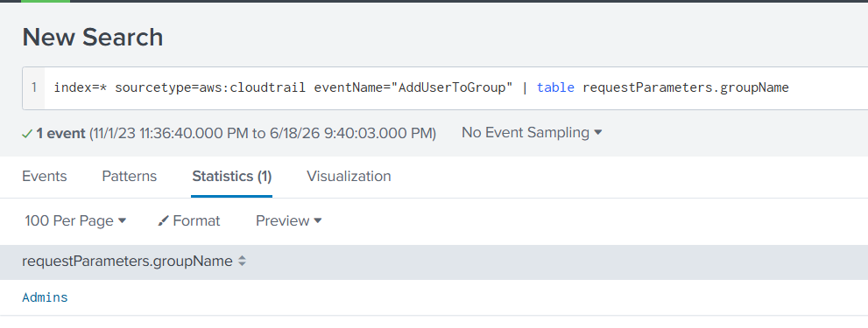Switch to the Events tab
Screen dimensions: 868x328
(45, 177)
